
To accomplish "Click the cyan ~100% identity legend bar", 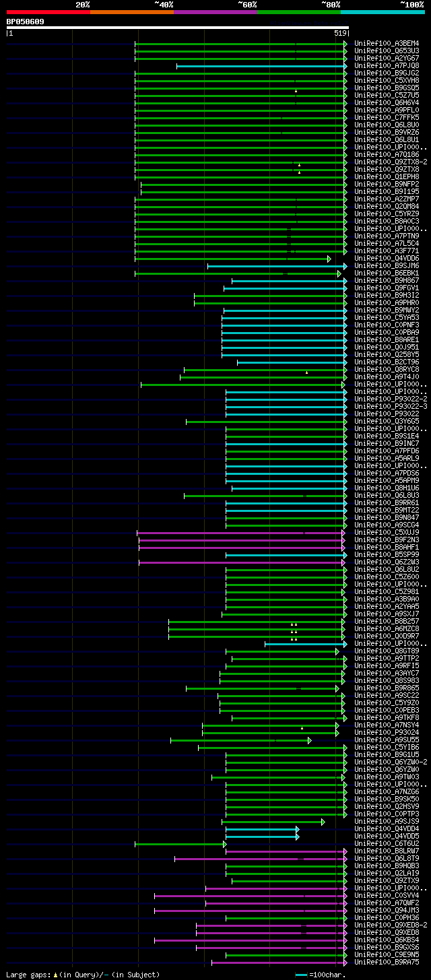I will pyautogui.click(x=382, y=11).
